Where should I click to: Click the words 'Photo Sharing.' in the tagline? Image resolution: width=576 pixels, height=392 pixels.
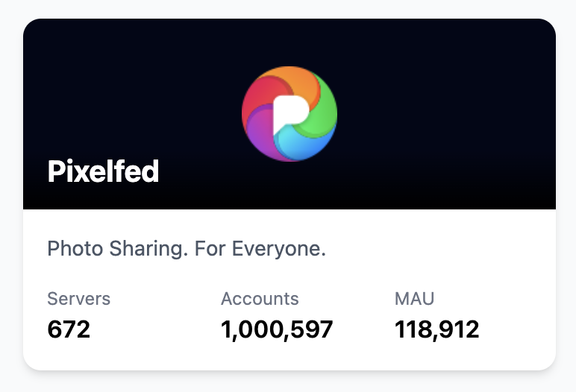coord(117,248)
